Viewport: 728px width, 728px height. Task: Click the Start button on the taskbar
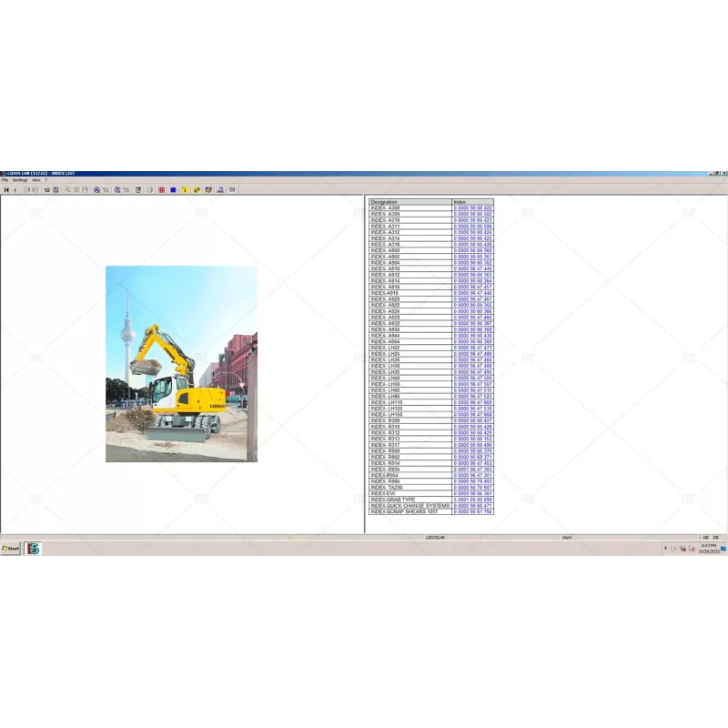tap(11, 547)
